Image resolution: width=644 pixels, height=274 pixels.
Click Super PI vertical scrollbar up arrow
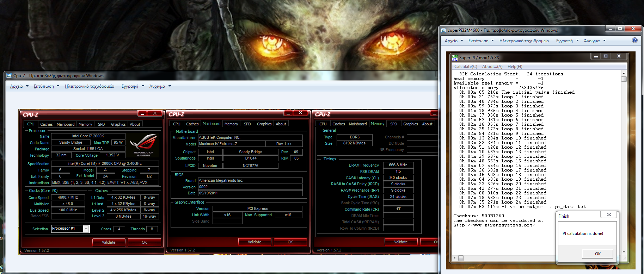pos(624,73)
